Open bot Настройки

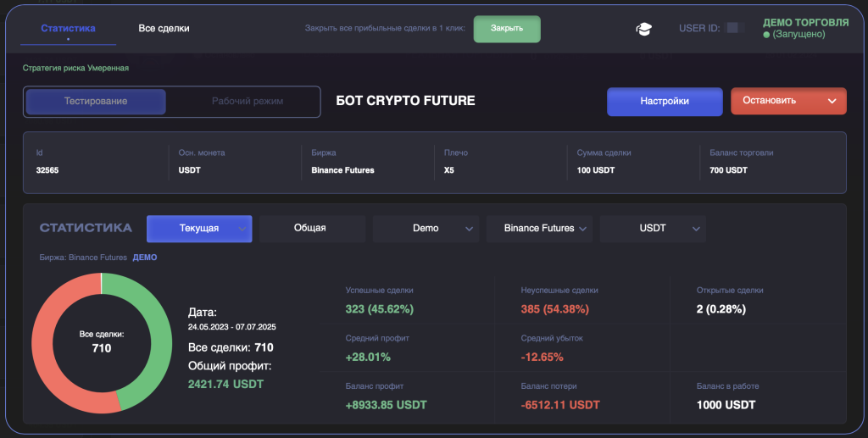click(665, 101)
